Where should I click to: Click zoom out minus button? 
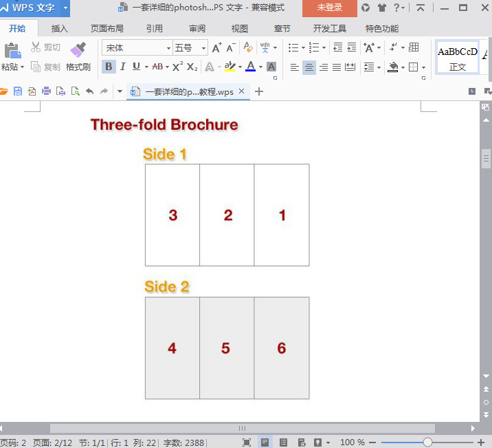(372, 443)
